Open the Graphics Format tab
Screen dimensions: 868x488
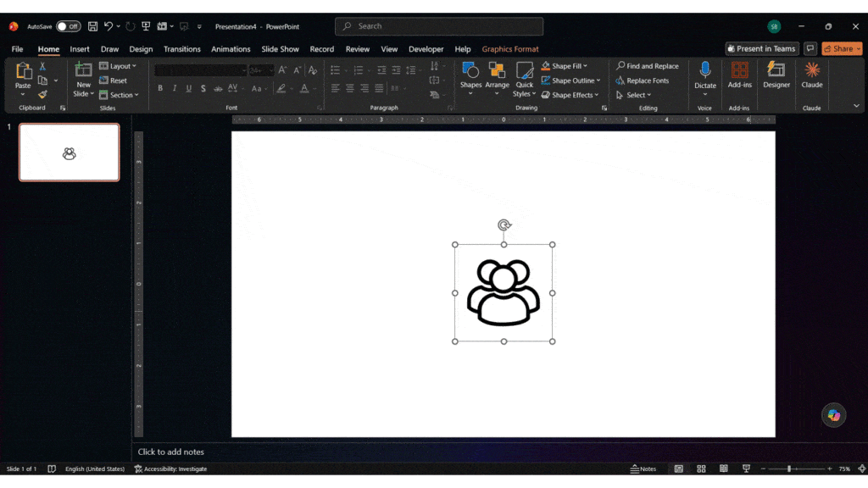(509, 49)
